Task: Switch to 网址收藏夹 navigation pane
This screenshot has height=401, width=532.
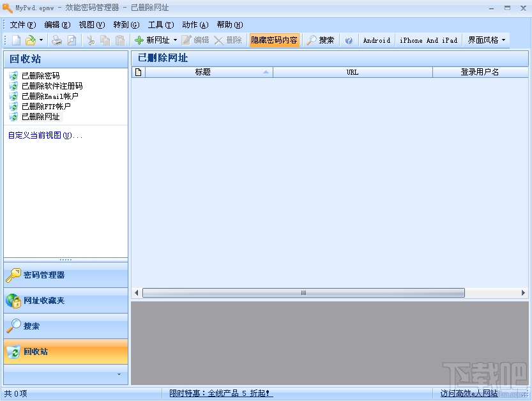Action: (66, 301)
